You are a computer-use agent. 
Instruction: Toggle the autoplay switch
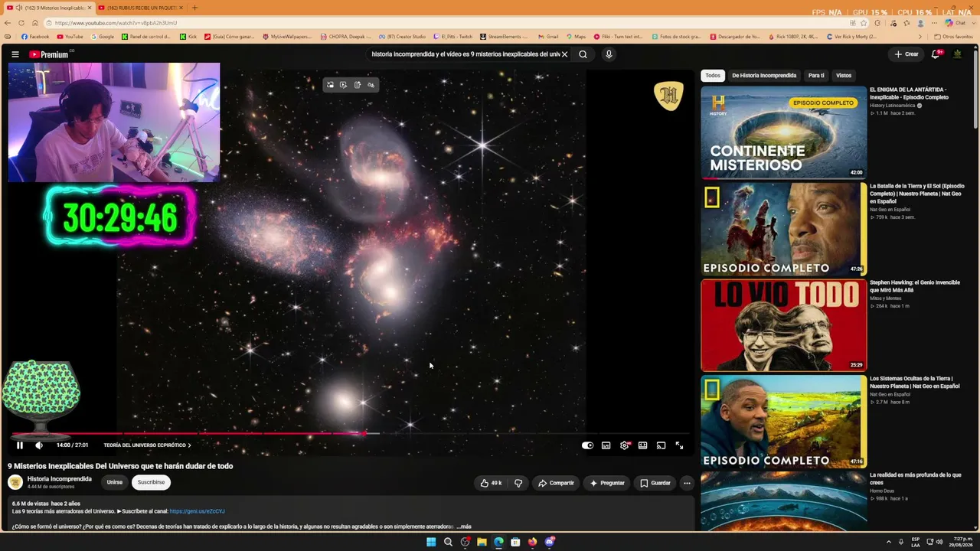pyautogui.click(x=587, y=445)
